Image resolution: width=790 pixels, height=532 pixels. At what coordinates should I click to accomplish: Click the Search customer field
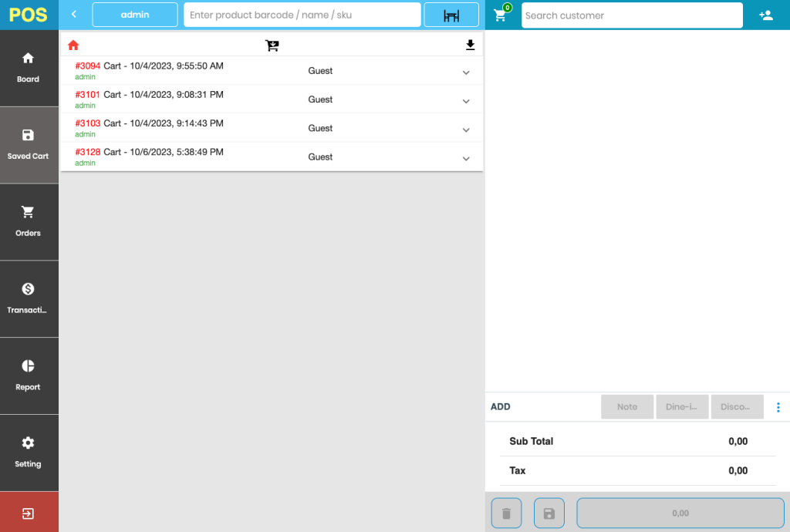(631, 15)
